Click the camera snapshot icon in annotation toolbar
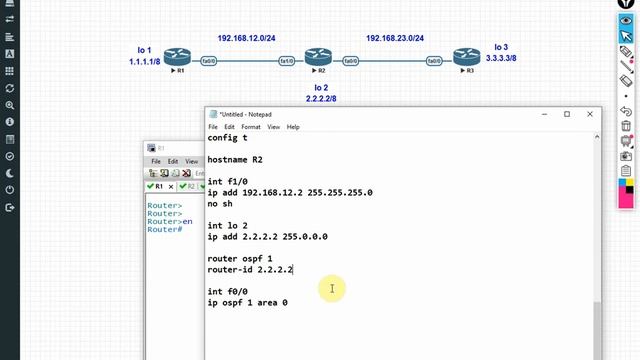Image resolution: width=640 pixels, height=360 pixels. [626, 156]
